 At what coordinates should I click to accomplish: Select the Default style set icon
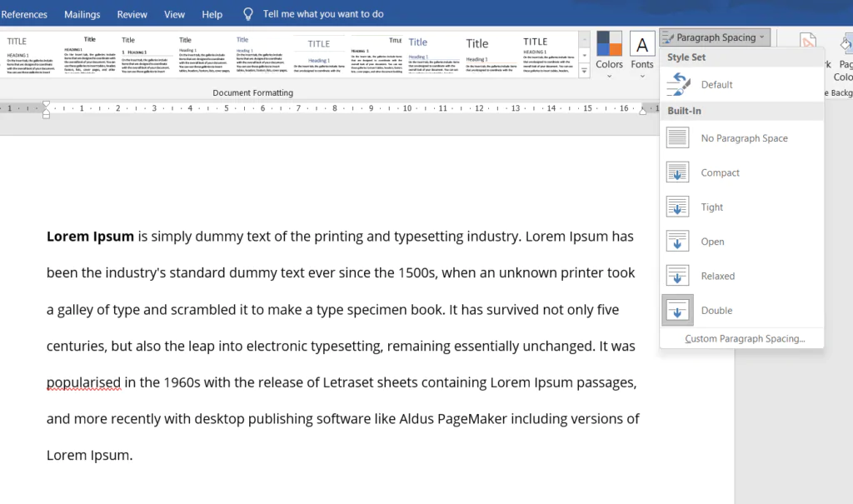(x=678, y=84)
